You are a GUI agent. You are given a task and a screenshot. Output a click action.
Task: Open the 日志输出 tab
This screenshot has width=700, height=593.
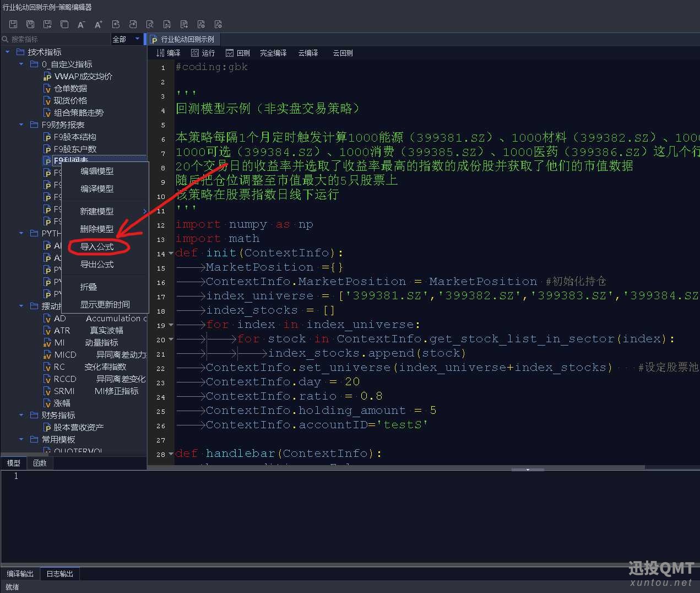coord(59,574)
